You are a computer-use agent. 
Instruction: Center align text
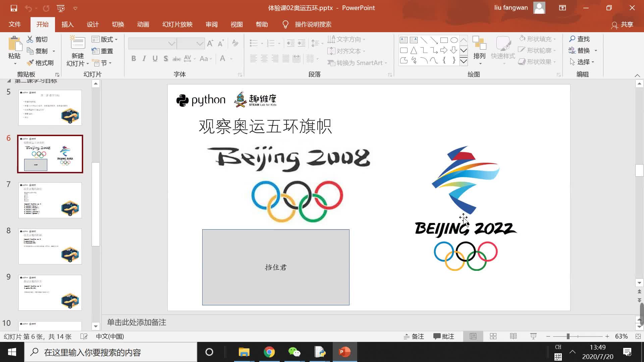pos(264,59)
